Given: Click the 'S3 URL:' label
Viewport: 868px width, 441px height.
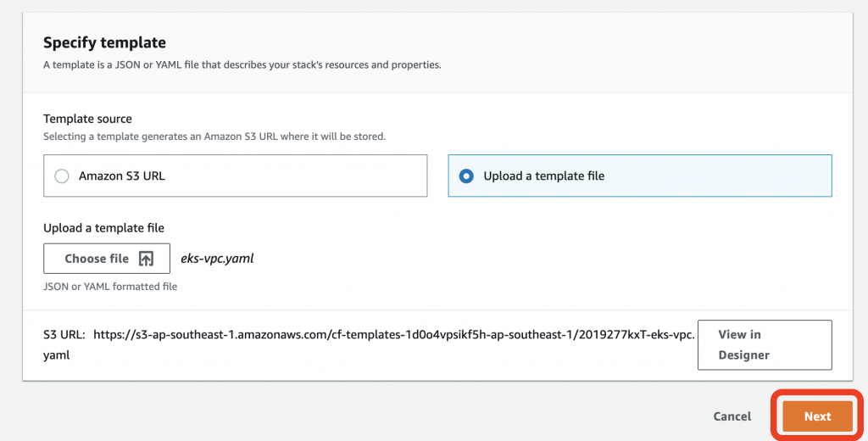Looking at the screenshot, I should coord(65,334).
